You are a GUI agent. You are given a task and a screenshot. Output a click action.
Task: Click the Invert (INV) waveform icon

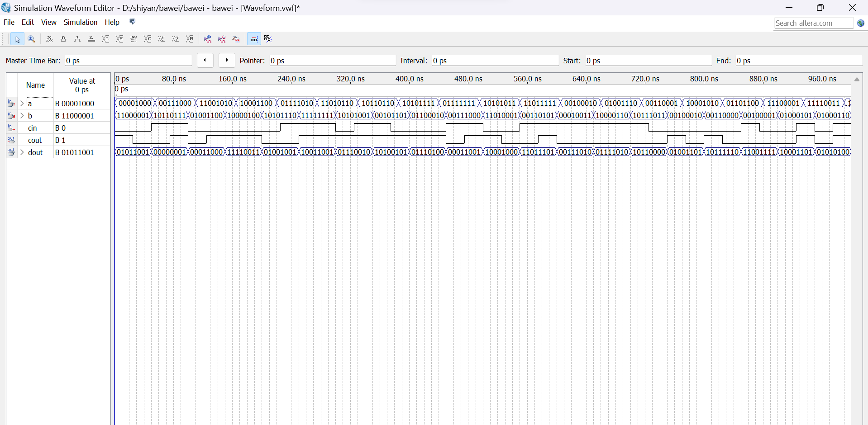pyautogui.click(x=134, y=39)
